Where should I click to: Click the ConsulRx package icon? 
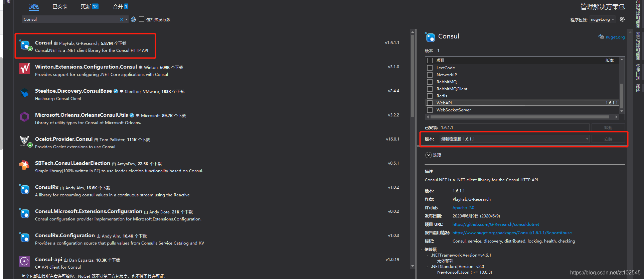[24, 189]
